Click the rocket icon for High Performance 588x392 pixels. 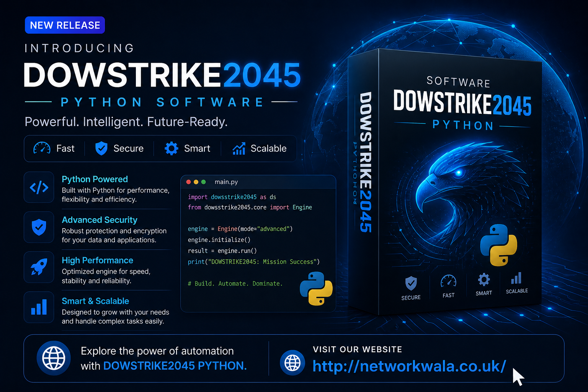coord(39,267)
